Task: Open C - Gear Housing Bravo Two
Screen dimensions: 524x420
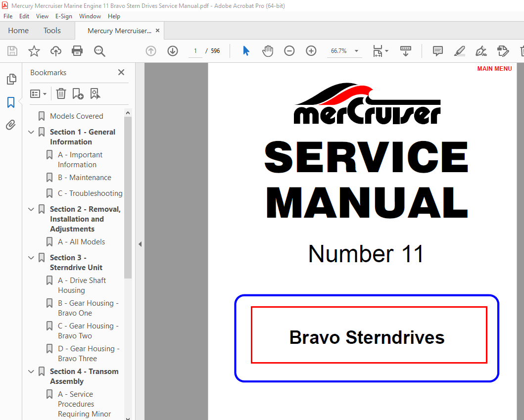Action: pos(88,330)
